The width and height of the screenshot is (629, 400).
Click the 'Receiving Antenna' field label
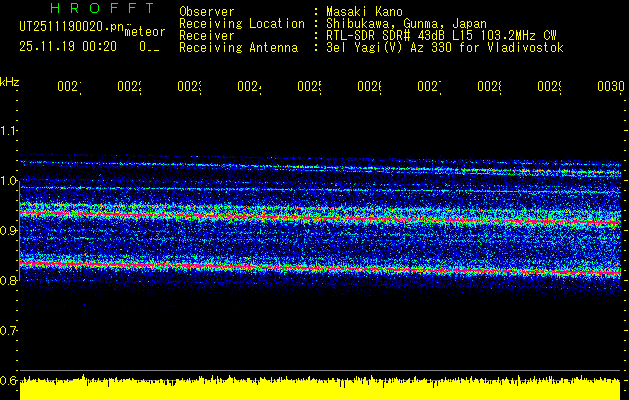coord(238,48)
